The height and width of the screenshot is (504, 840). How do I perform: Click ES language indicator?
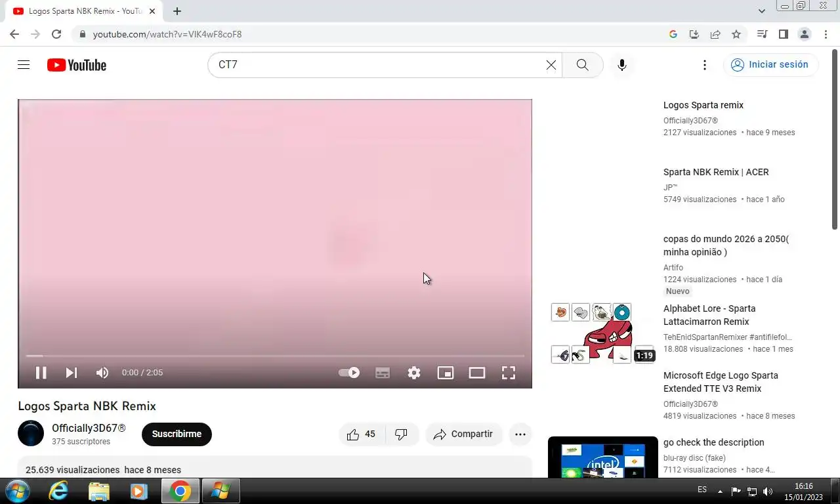tap(702, 490)
